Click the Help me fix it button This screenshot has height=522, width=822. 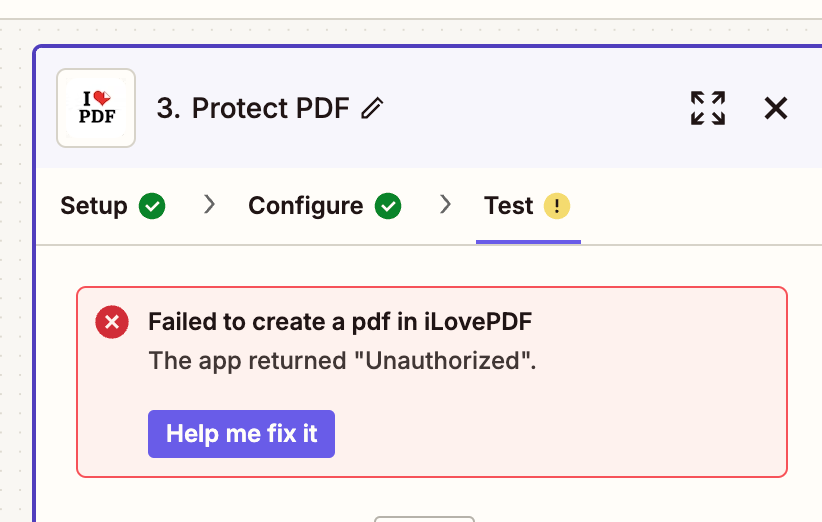coord(241,434)
